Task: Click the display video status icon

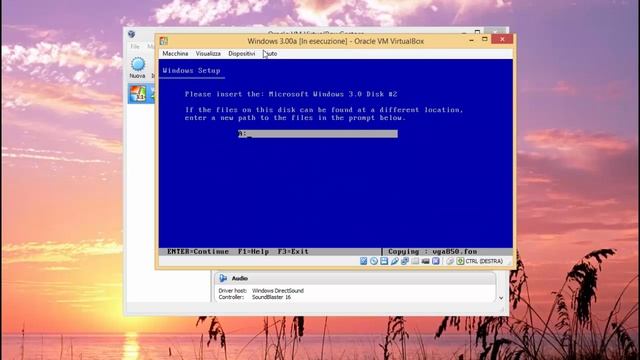Action: (425, 261)
